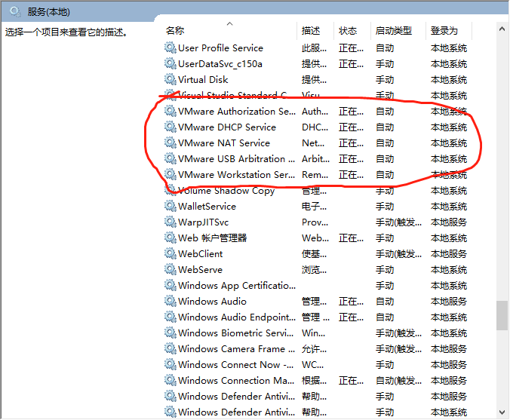Click 手动(触发... startup type of WebClient
Image resolution: width=510 pixels, height=420 pixels.
tap(399, 253)
